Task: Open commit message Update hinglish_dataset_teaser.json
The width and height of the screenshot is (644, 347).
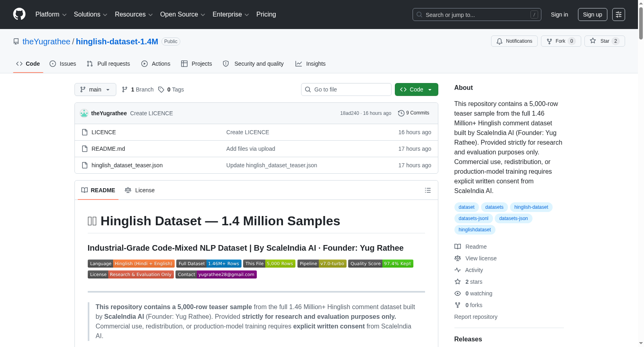Action: click(x=272, y=165)
